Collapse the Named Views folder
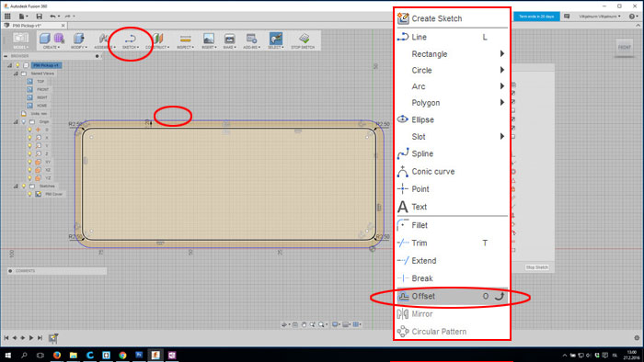The image size is (644, 362). (x=16, y=74)
